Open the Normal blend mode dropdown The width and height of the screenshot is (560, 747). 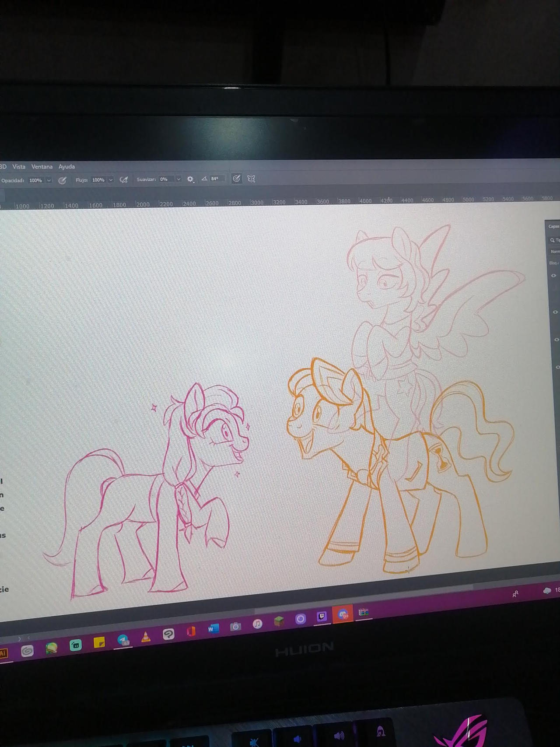coord(554,252)
